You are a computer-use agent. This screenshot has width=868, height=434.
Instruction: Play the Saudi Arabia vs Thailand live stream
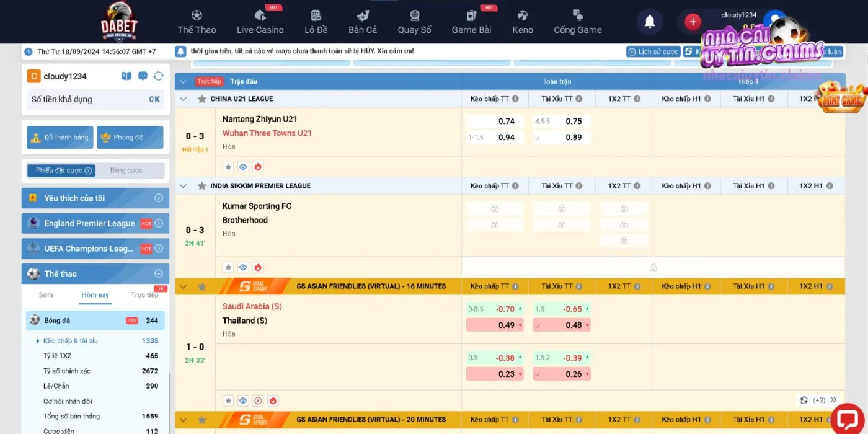click(x=258, y=401)
